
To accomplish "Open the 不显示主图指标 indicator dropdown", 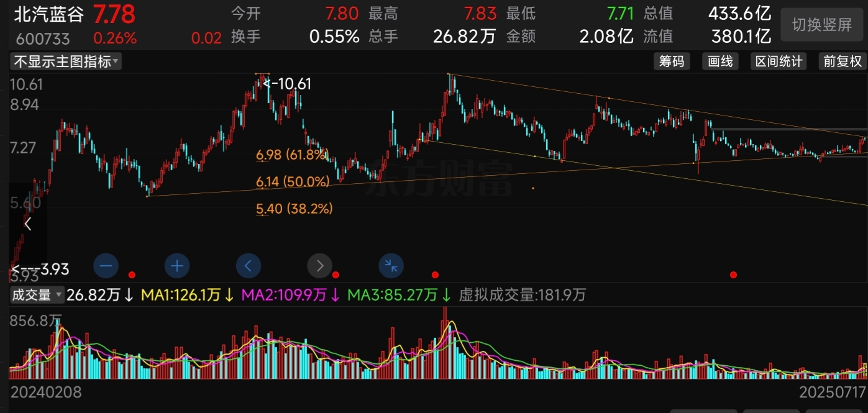I will pos(66,61).
